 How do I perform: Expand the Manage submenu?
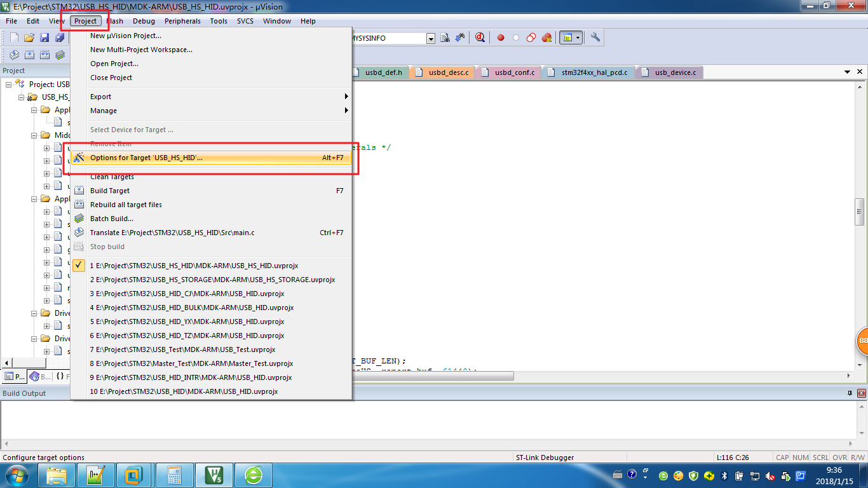click(x=211, y=111)
